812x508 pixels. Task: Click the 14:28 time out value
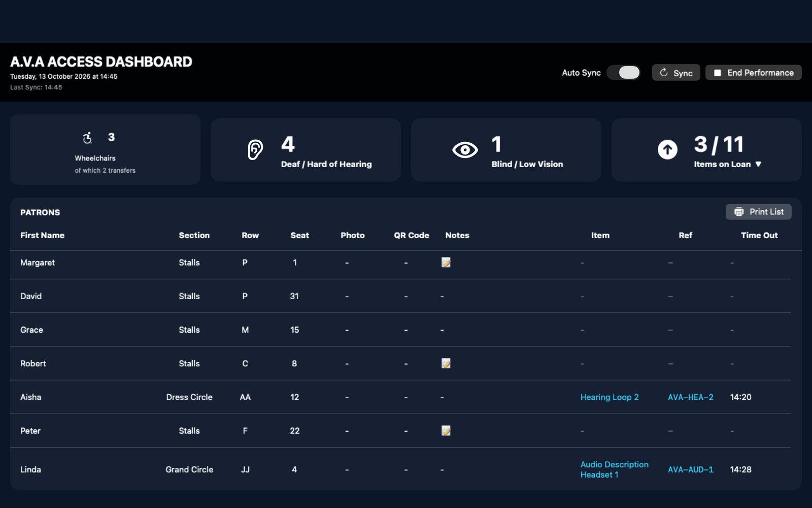[x=740, y=469]
